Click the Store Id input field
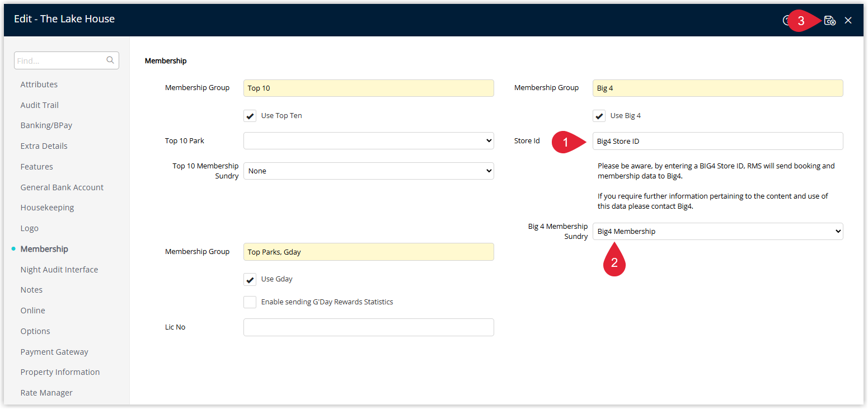Viewport: 868px width, 409px height. coord(718,141)
